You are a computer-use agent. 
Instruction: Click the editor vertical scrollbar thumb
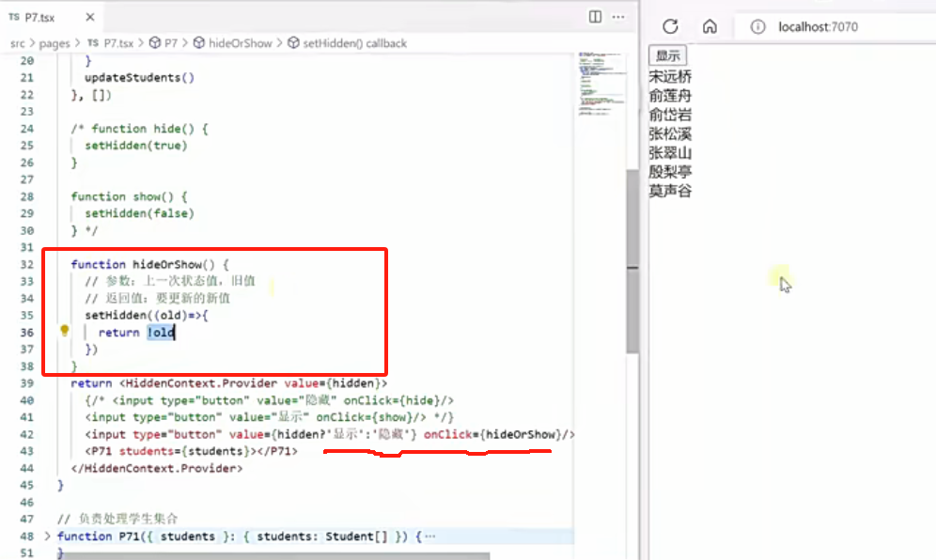pyautogui.click(x=632, y=261)
